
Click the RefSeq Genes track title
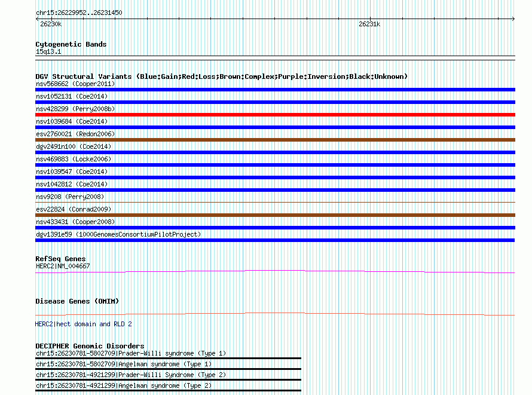click(x=60, y=259)
